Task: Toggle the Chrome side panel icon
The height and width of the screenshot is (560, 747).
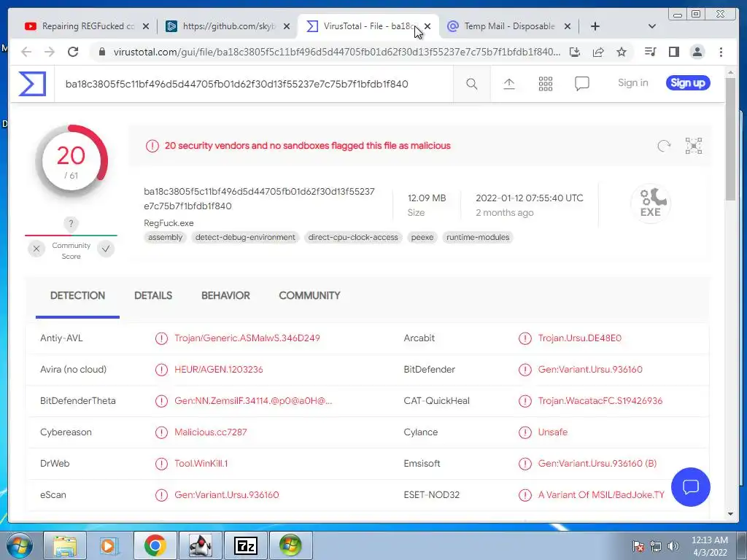Action: point(673,52)
